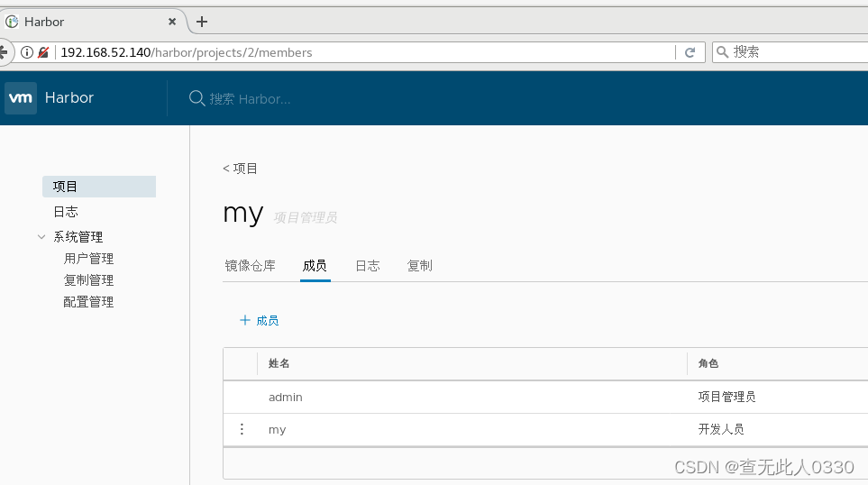Switch to the 复制 tab
The height and width of the screenshot is (485, 868).
coord(420,266)
